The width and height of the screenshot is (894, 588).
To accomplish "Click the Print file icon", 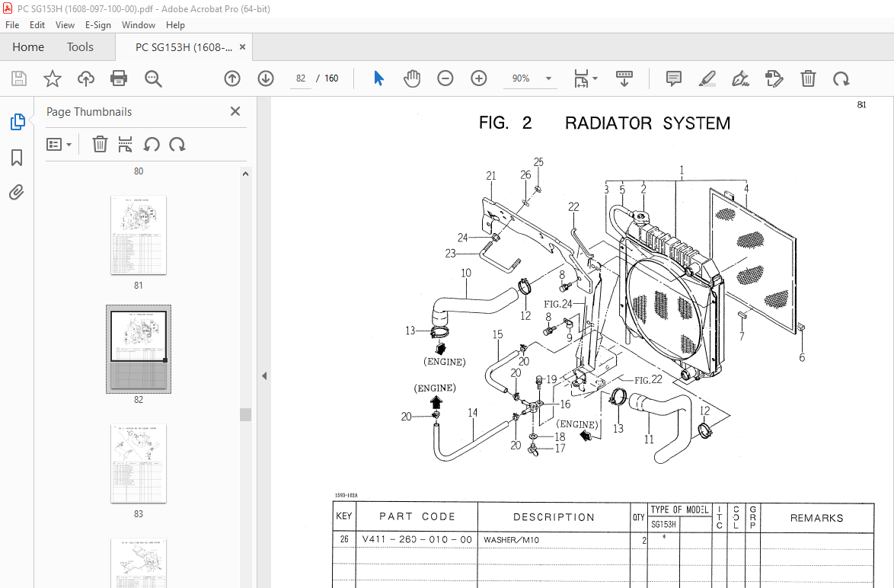I will tap(119, 78).
